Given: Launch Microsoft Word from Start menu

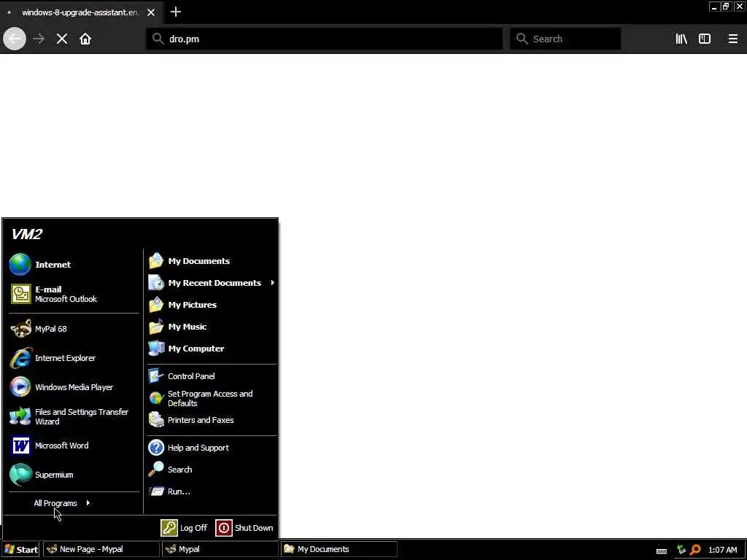Looking at the screenshot, I should (74, 446).
